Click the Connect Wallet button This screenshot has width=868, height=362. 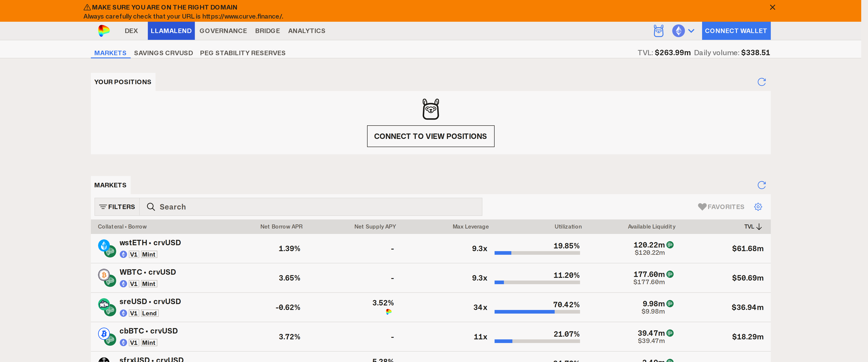click(x=736, y=31)
